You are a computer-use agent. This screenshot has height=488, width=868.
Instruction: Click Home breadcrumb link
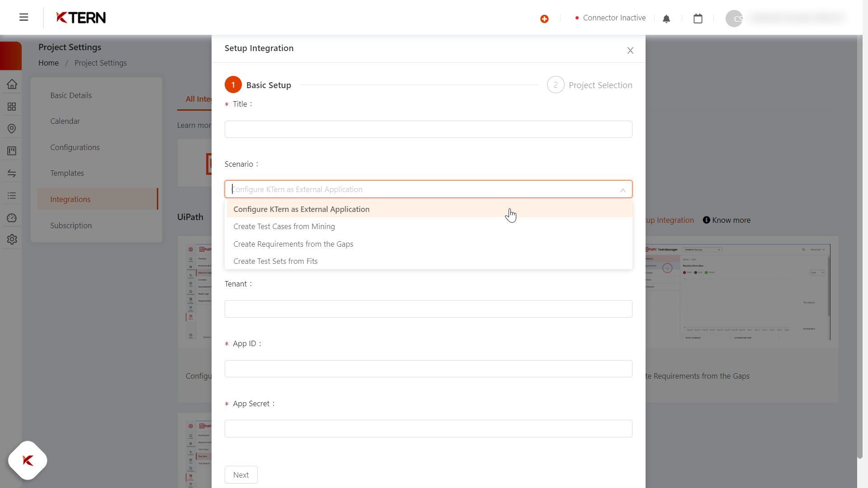point(48,63)
